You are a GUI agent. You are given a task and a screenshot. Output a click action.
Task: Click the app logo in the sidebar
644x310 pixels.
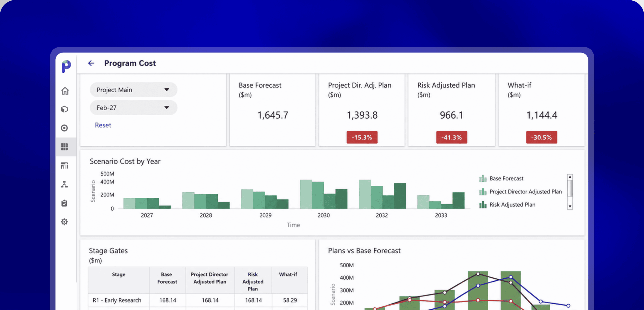tap(66, 66)
